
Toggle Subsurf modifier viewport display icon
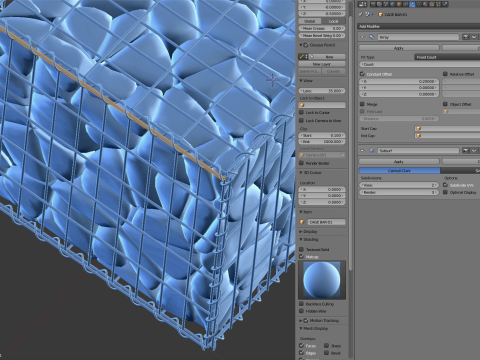pos(474,151)
